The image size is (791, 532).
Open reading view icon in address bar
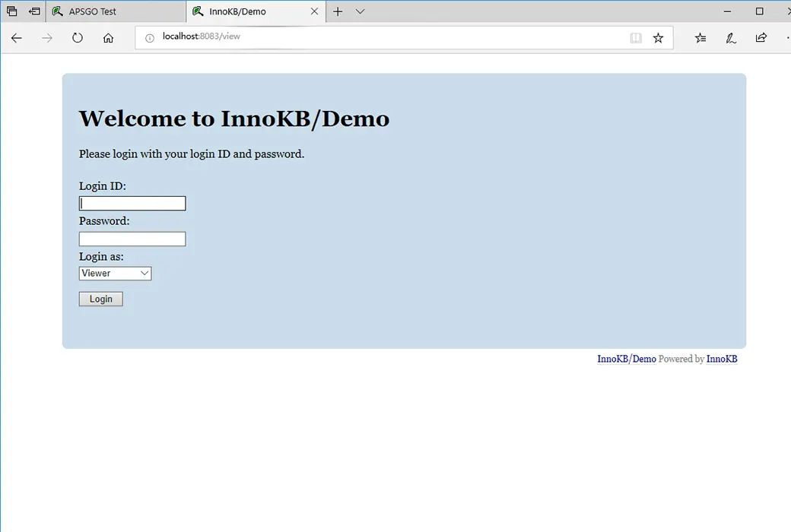point(636,38)
